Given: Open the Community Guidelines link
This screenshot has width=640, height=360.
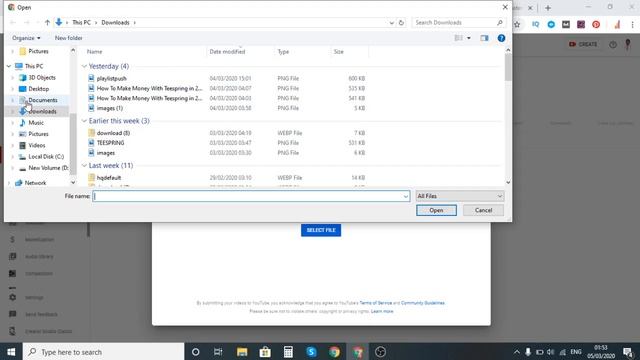Looking at the screenshot, I should pos(422,303).
